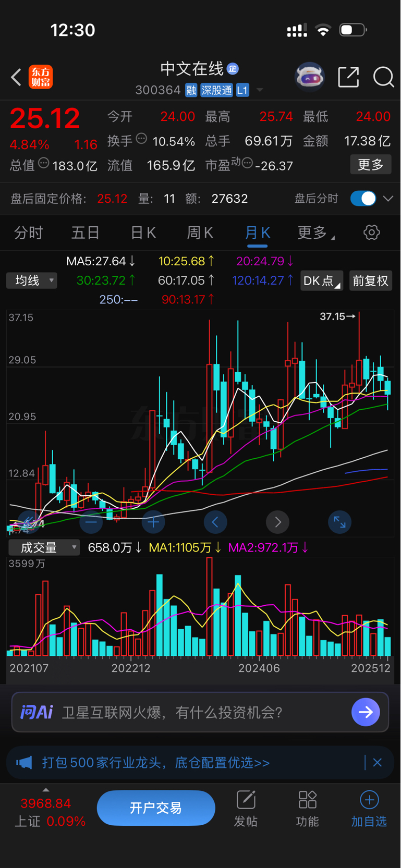Move chart left with arrow button

point(215,522)
